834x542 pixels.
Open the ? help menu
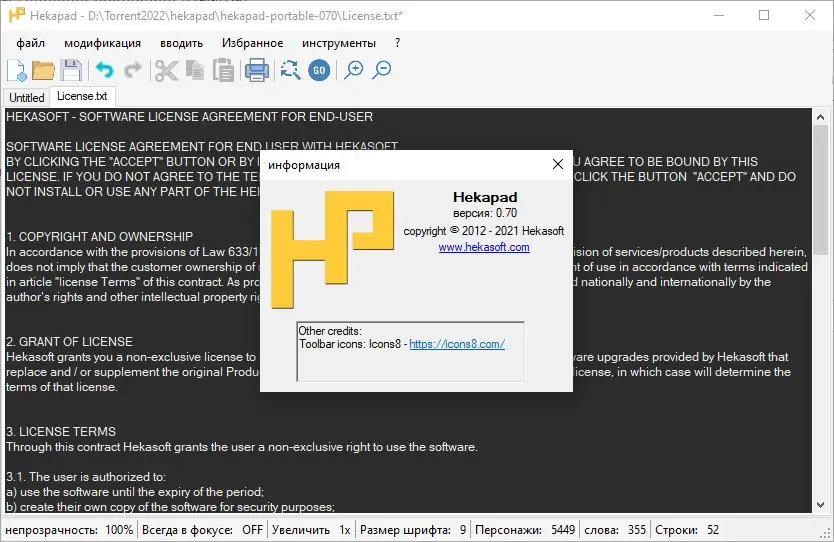[397, 43]
